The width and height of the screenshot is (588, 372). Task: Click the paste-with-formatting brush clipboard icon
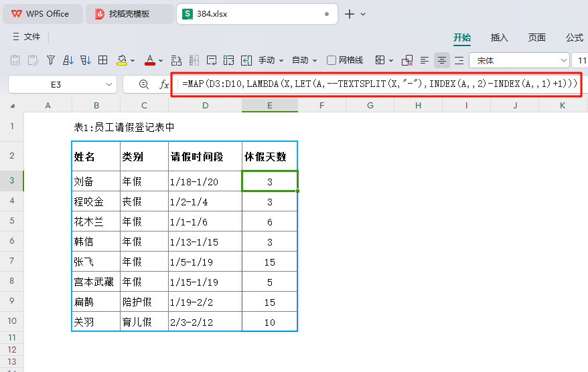pos(33,60)
